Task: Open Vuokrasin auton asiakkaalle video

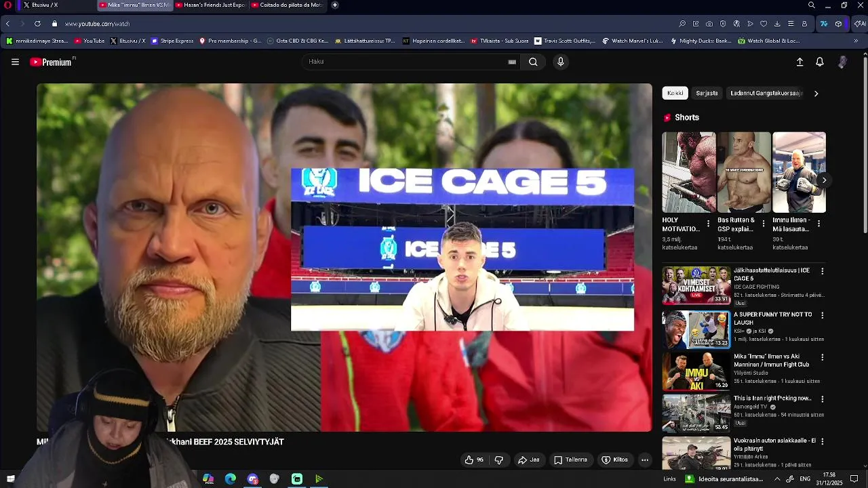Action: [696, 453]
